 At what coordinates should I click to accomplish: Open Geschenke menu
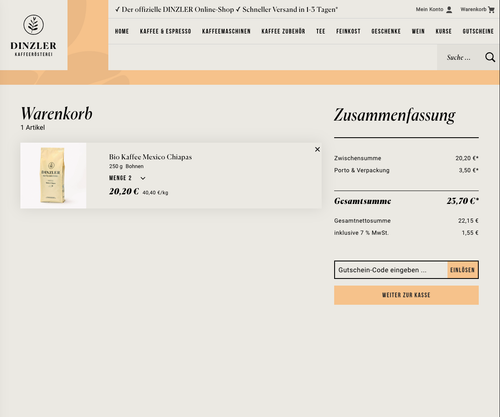[x=386, y=31]
